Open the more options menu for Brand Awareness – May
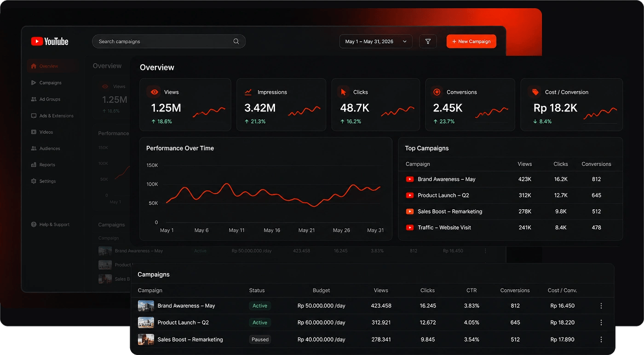The width and height of the screenshot is (644, 355). coord(601,306)
